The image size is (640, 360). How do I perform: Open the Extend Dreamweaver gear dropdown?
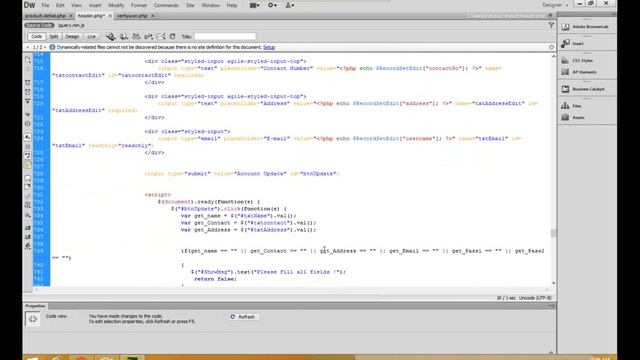pos(272,5)
